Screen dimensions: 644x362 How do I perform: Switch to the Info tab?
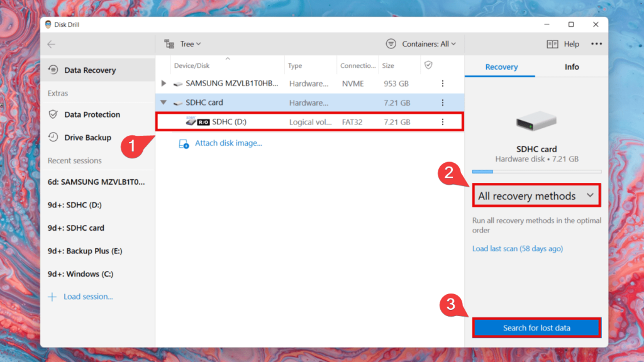coord(572,67)
